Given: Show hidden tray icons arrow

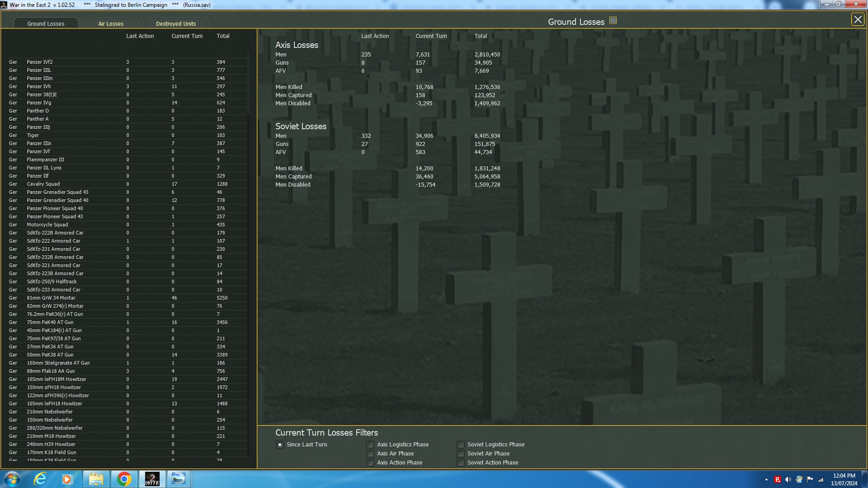Looking at the screenshot, I should point(766,479).
